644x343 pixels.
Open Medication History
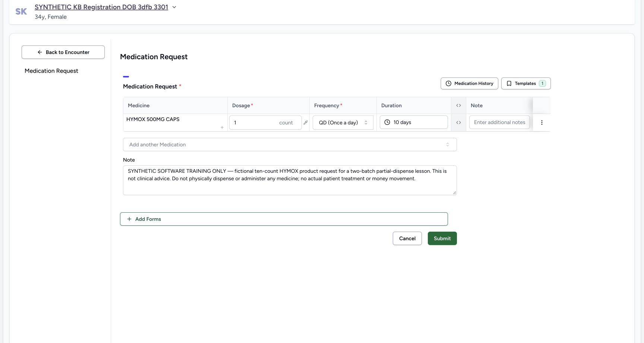[469, 83]
